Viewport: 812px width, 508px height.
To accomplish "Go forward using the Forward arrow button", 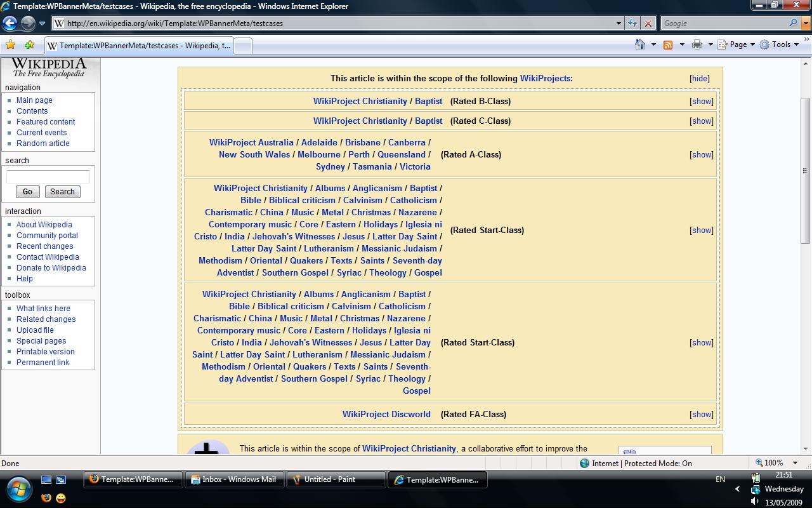I will pyautogui.click(x=28, y=23).
